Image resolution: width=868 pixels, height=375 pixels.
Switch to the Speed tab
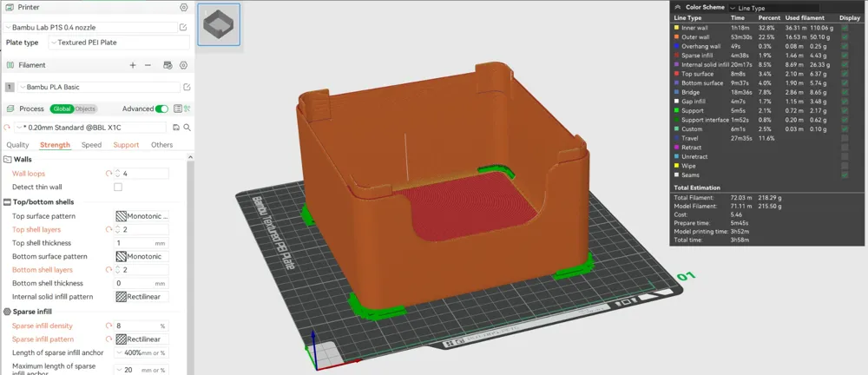click(91, 145)
